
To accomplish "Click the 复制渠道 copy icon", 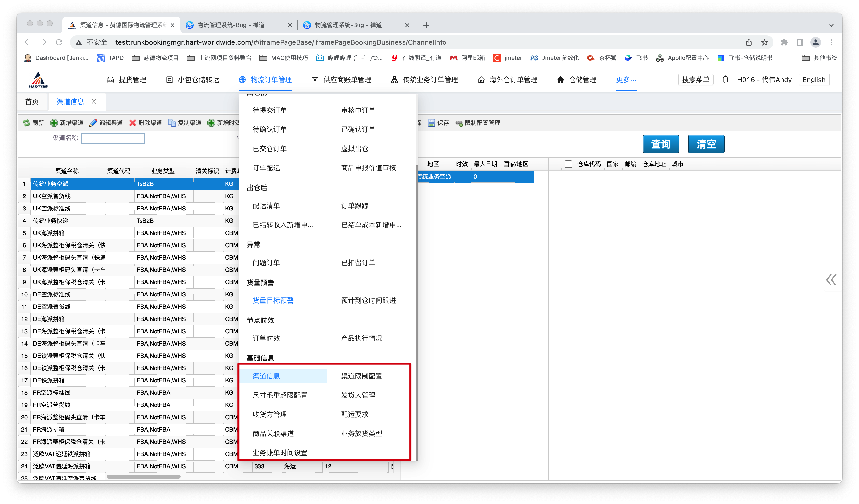I will coord(172,123).
